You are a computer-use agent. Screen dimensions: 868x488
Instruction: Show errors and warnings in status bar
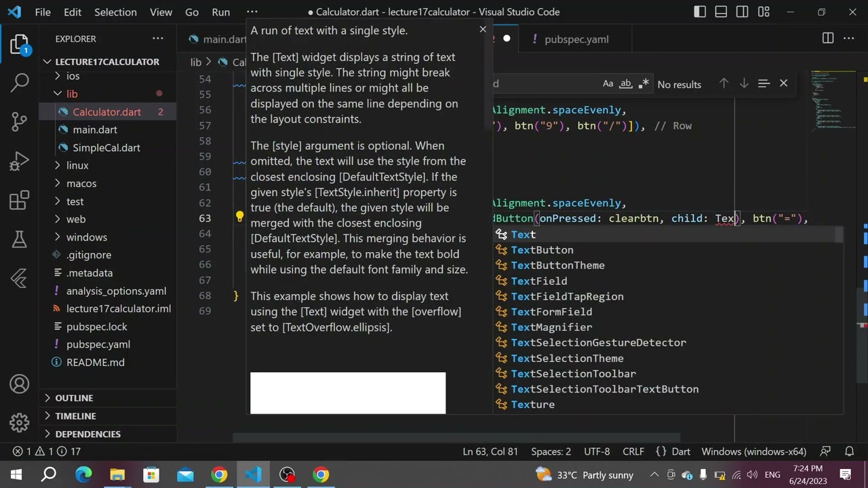(x=47, y=451)
